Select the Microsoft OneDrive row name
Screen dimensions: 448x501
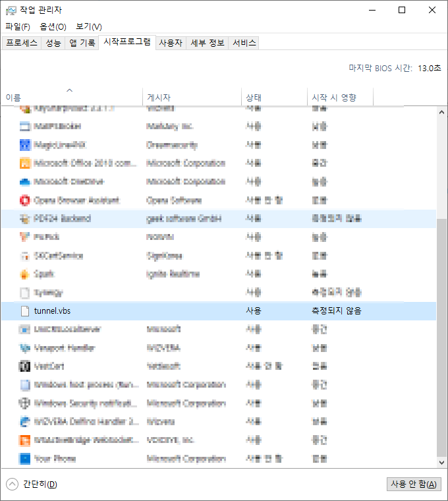(69, 182)
